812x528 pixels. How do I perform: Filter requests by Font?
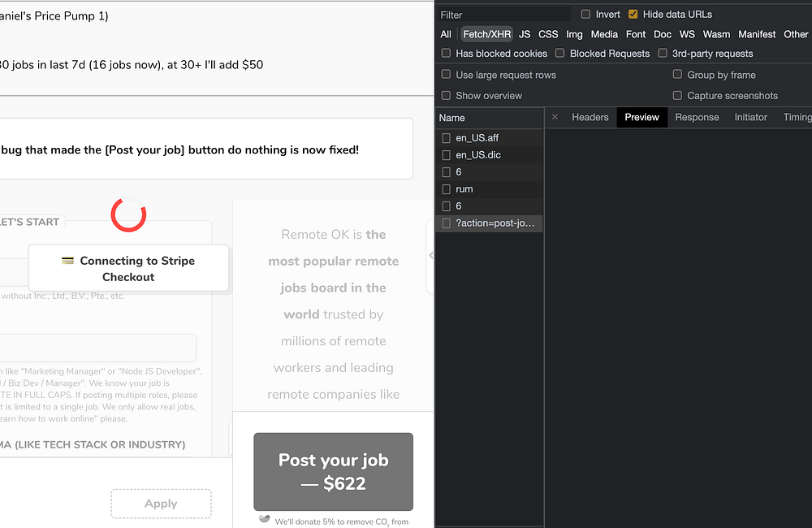point(636,34)
